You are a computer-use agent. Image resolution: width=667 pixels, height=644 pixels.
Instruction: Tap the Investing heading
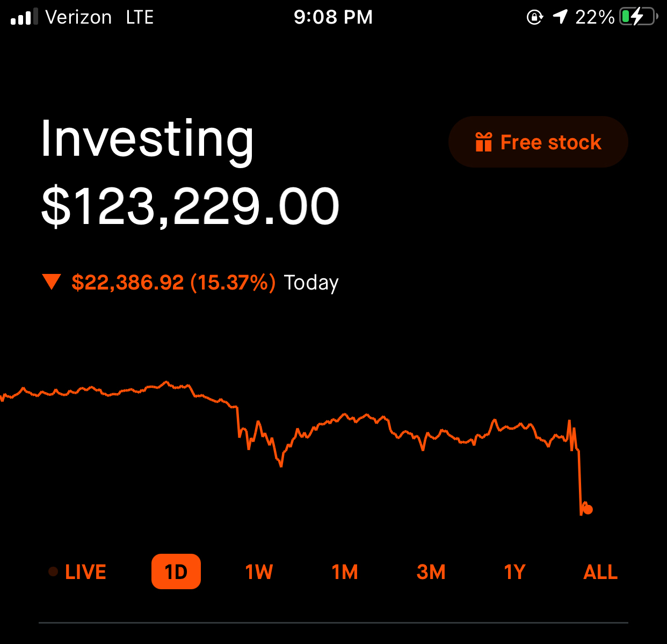point(147,140)
